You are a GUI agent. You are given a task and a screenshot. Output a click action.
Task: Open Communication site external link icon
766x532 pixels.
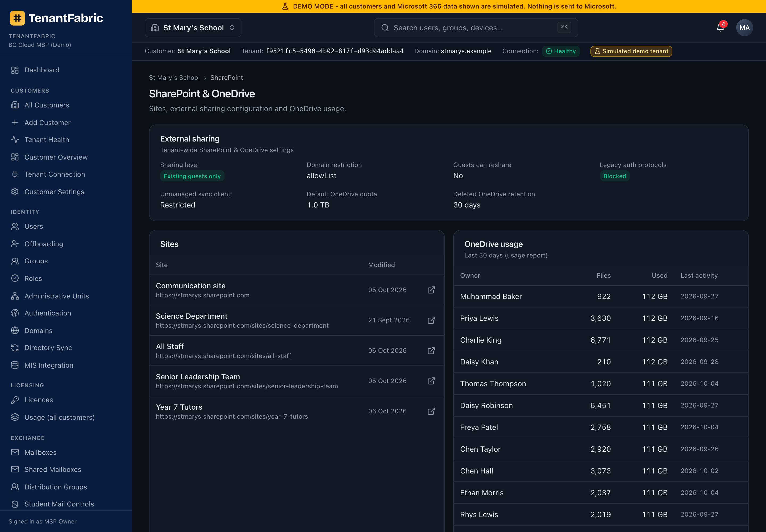pos(431,290)
